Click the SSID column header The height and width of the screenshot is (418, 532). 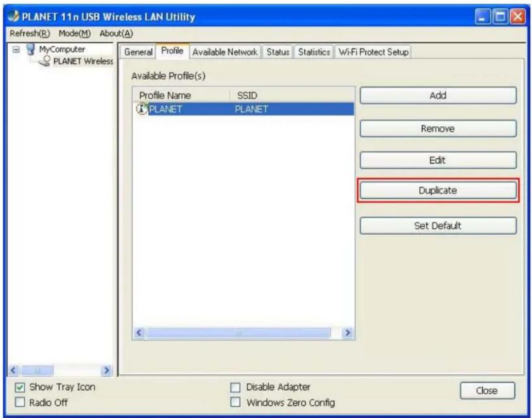click(x=292, y=95)
